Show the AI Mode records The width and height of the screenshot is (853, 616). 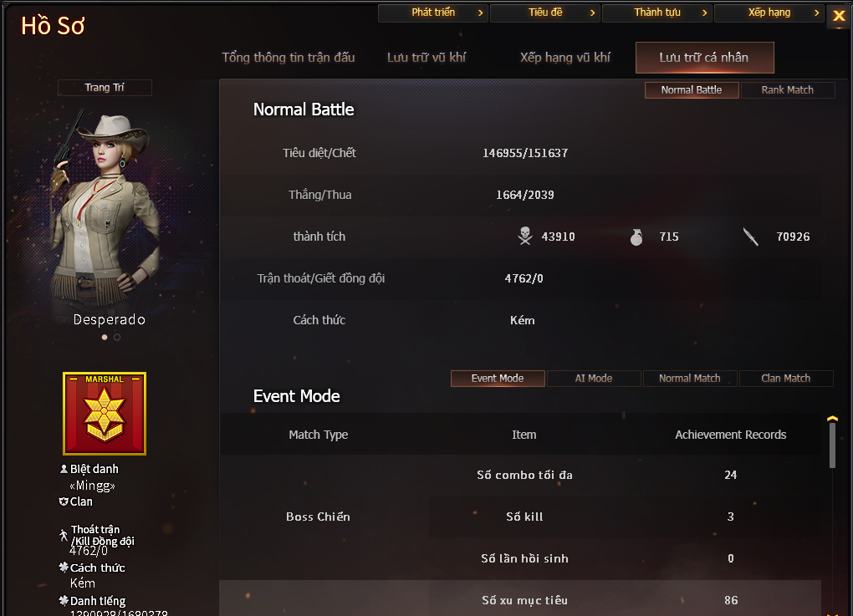tap(594, 379)
